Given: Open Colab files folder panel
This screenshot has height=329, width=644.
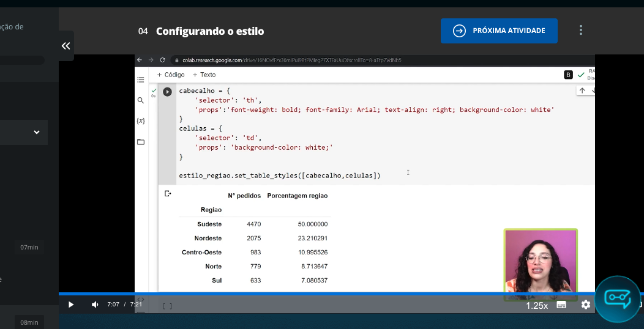Looking at the screenshot, I should click(x=141, y=142).
